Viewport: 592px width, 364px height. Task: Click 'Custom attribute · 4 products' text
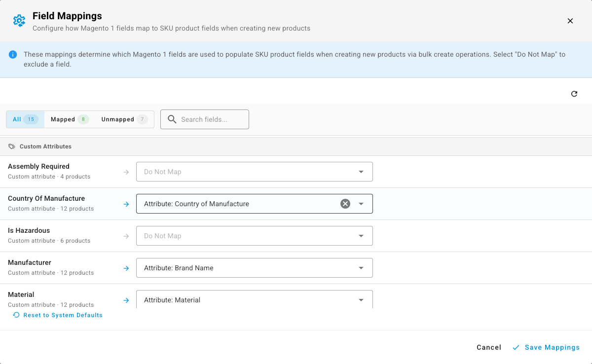(49, 177)
